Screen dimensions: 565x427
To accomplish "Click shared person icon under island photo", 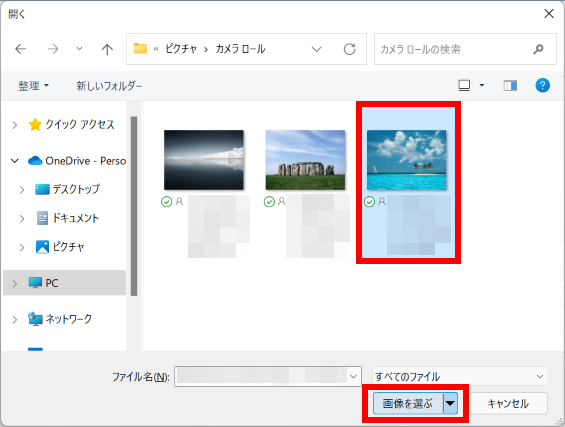I will coord(382,201).
